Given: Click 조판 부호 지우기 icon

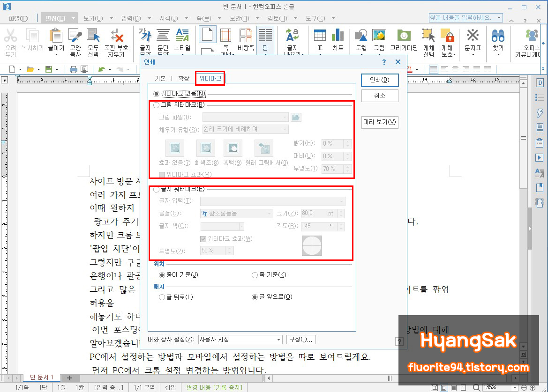Looking at the screenshot, I should [x=116, y=36].
